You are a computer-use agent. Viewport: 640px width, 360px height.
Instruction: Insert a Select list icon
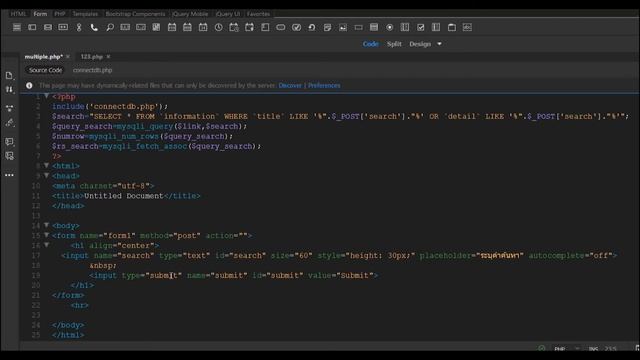tap(374, 27)
